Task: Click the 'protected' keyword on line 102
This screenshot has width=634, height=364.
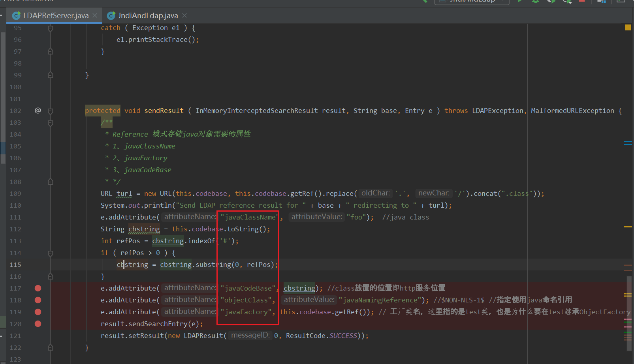Action: click(103, 111)
